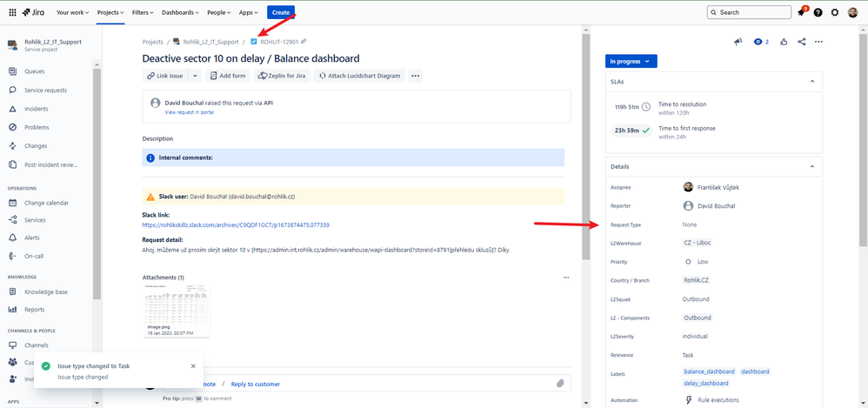Image resolution: width=868 pixels, height=408 pixels.
Task: Click the Task issue type icon
Action: point(254,42)
